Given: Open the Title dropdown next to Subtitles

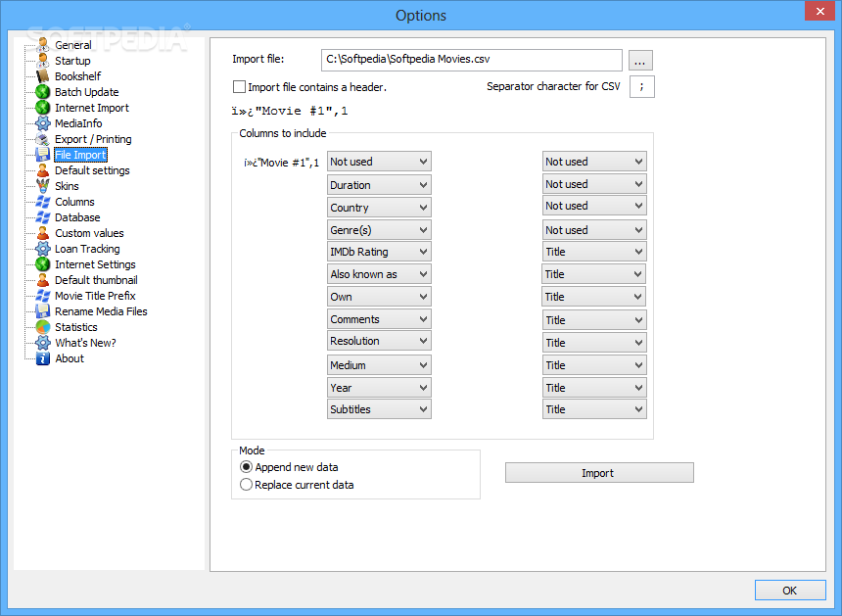Looking at the screenshot, I should point(594,409).
